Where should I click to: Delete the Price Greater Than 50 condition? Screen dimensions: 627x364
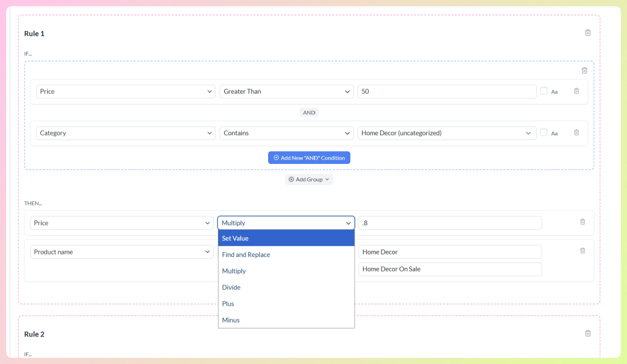pyautogui.click(x=576, y=91)
